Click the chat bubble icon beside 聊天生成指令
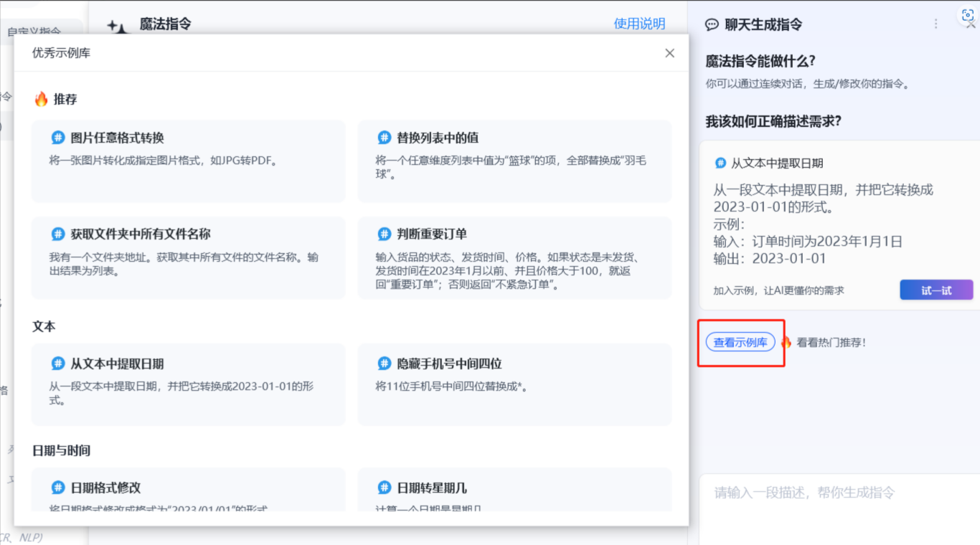Viewport: 980px width, 545px height. 712,25
